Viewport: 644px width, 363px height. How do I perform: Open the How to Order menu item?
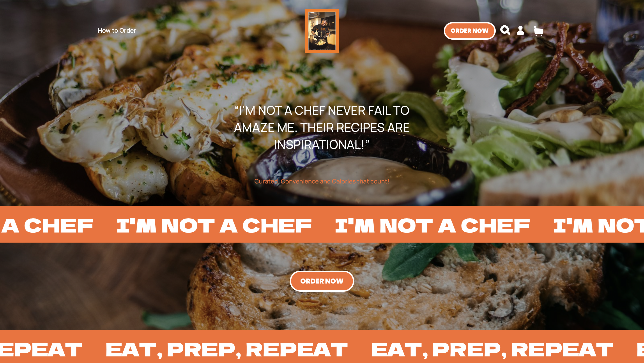coord(117,30)
